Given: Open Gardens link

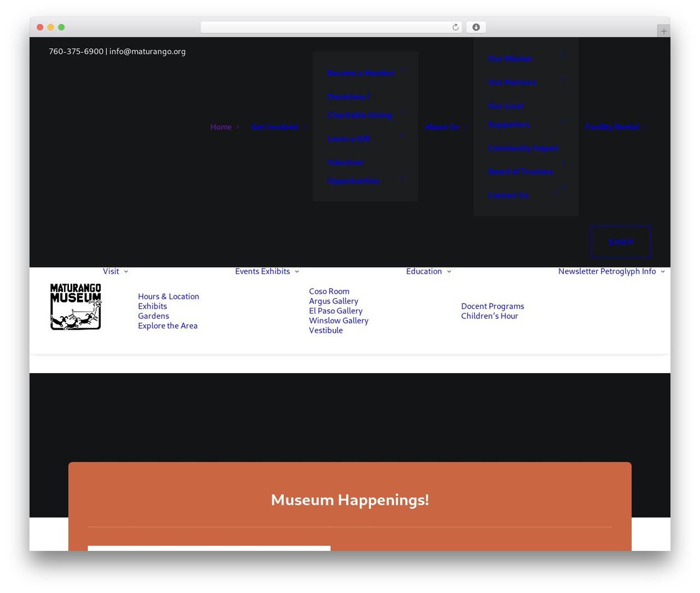Looking at the screenshot, I should (x=154, y=316).
